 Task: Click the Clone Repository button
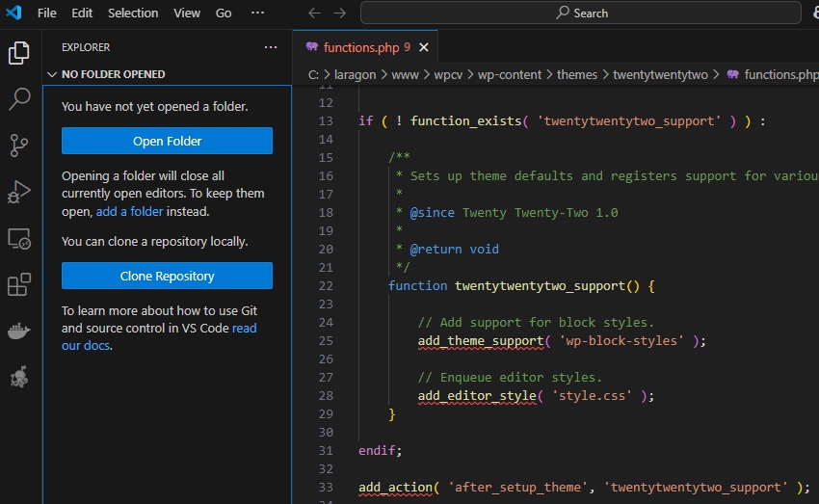(x=167, y=276)
